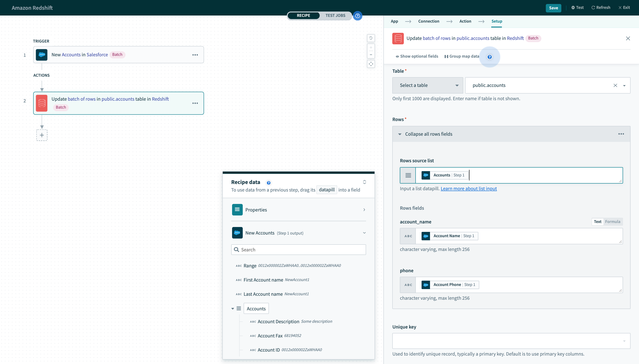Click the Recipe data help icon
The width and height of the screenshot is (639, 364).
[268, 183]
